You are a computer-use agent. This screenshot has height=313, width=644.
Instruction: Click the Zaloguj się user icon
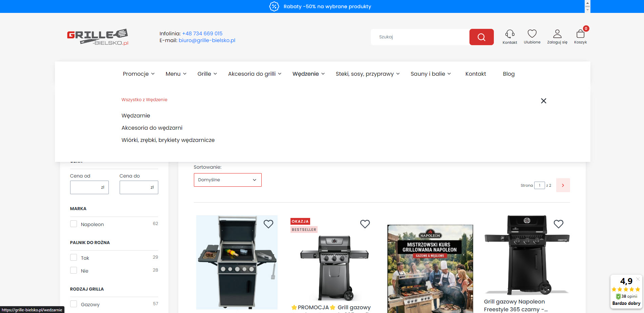click(557, 34)
